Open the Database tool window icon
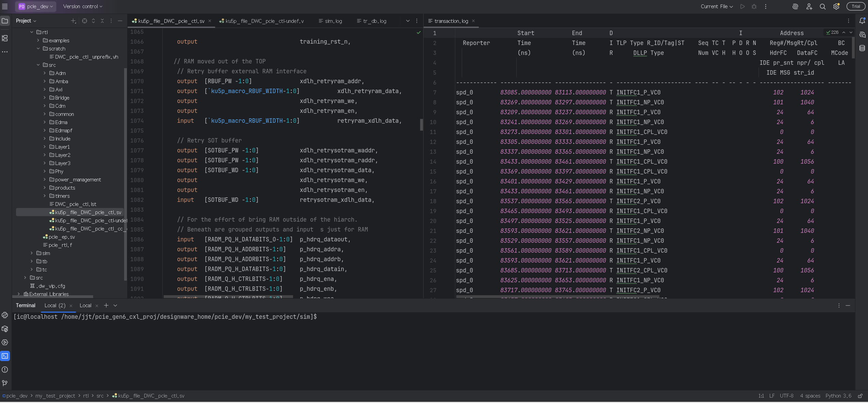 (x=862, y=48)
